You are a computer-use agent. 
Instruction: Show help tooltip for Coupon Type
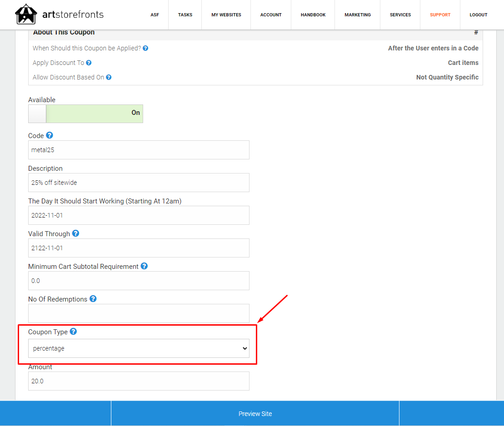click(73, 331)
